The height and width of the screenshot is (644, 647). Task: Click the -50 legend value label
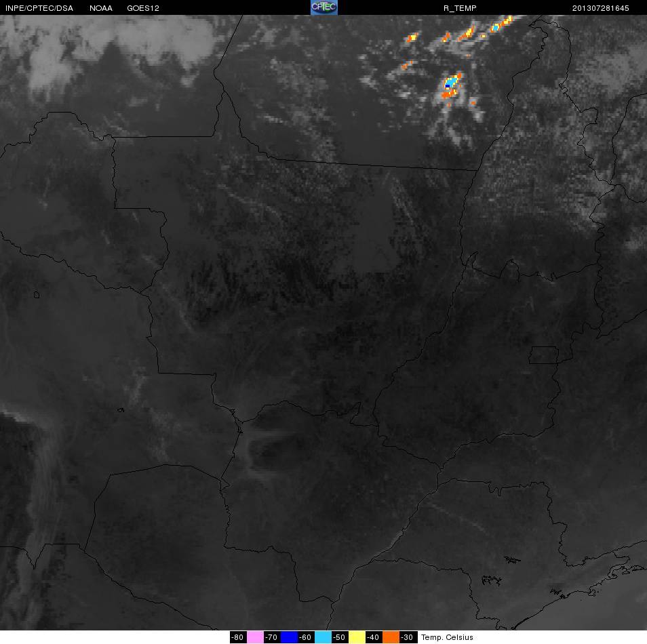340,637
